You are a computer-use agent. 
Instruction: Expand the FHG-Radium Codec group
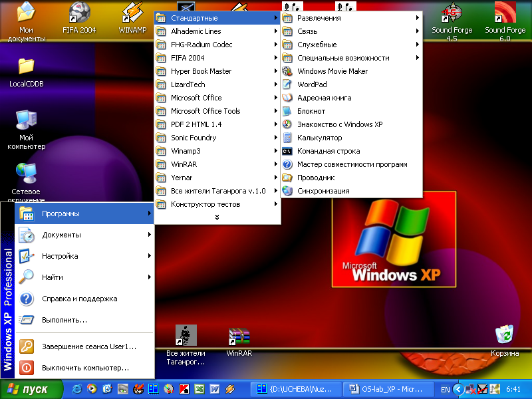click(217, 45)
